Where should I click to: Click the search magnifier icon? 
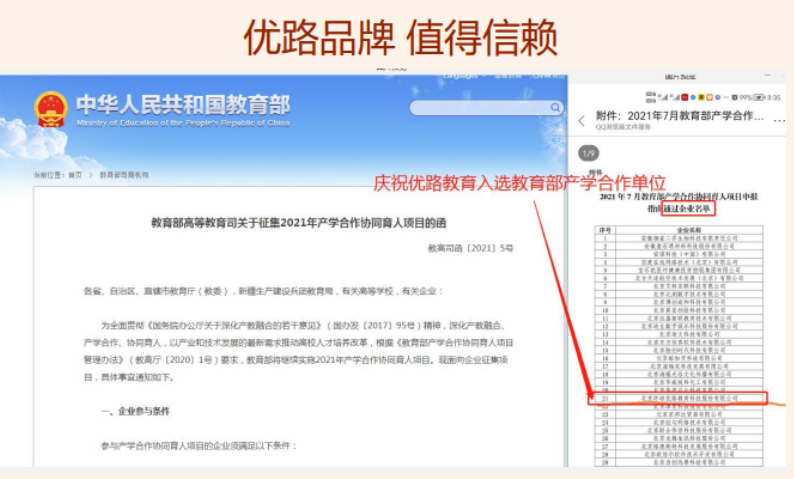click(x=555, y=107)
